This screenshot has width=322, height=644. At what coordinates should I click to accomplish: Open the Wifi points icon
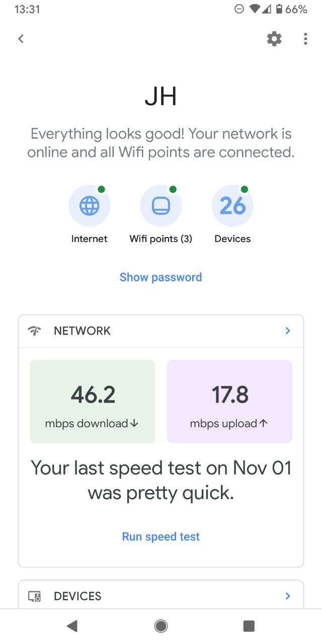tap(161, 206)
